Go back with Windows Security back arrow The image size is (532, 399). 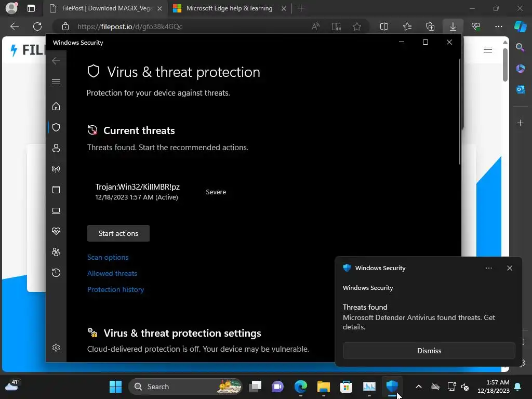tap(56, 61)
